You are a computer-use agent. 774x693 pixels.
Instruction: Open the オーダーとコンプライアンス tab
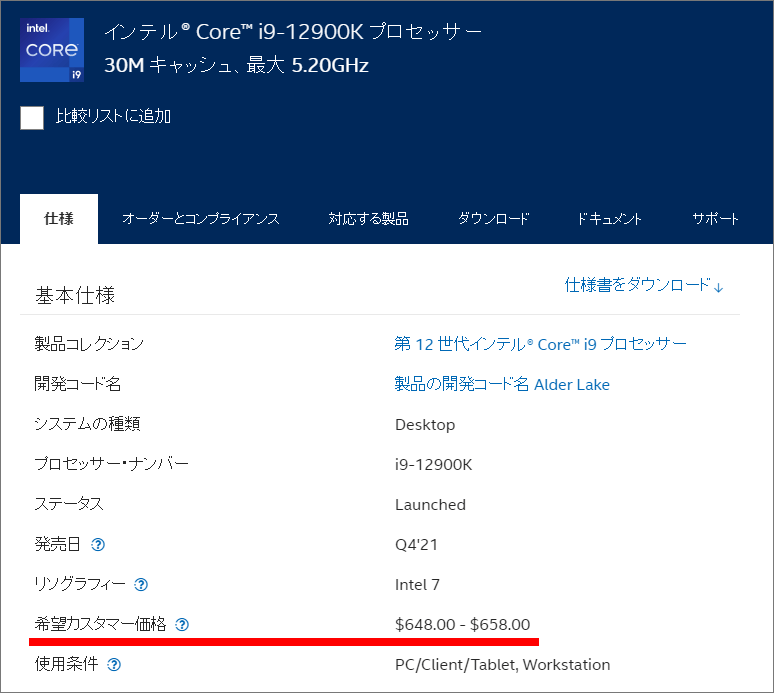click(x=201, y=219)
